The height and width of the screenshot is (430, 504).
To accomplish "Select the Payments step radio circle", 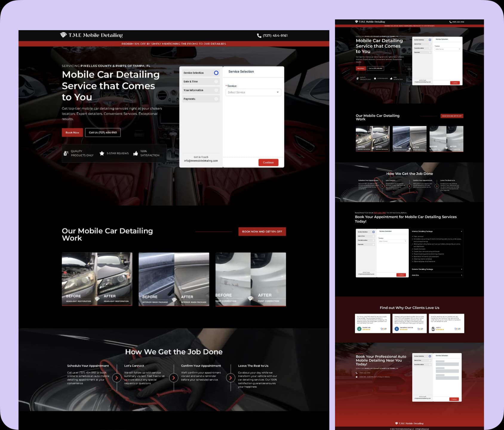I will point(216,99).
